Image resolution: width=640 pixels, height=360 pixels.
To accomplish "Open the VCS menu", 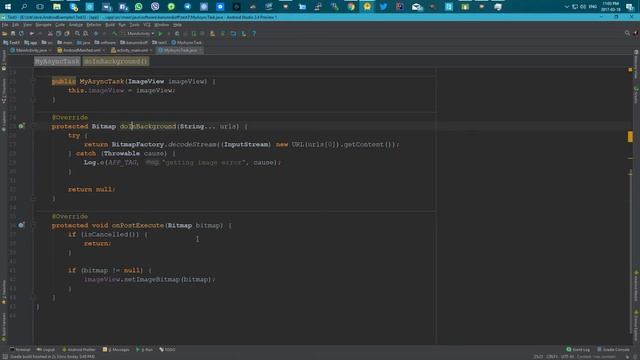I will coord(147,25).
